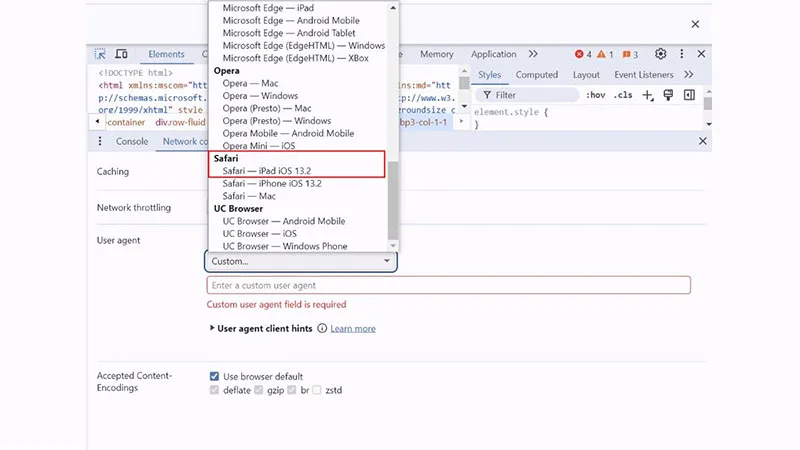Open drawer three-dot menu beside Console
800x450 pixels.
tap(100, 141)
